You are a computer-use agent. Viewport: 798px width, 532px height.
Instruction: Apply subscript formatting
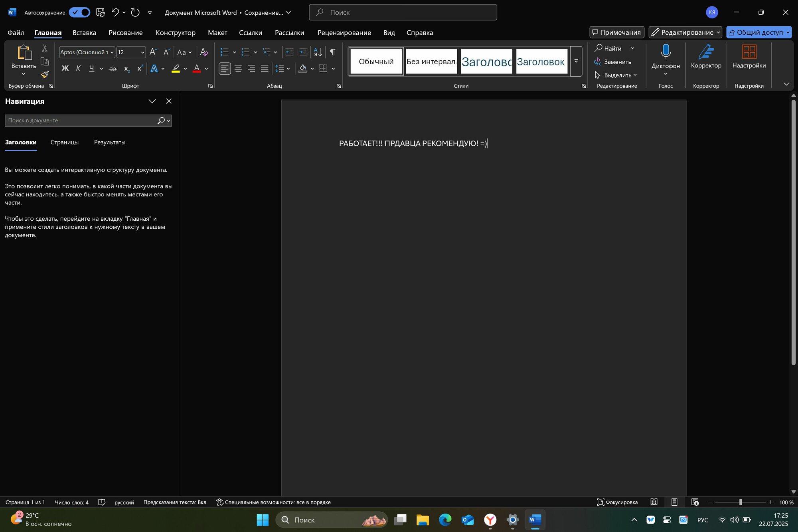click(x=126, y=69)
